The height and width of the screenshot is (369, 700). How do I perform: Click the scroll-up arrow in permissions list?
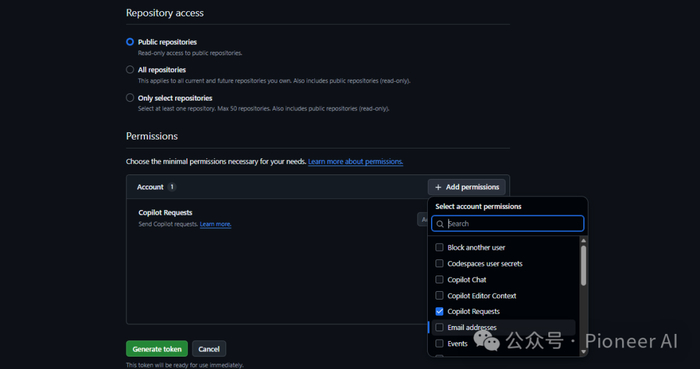[583, 241]
